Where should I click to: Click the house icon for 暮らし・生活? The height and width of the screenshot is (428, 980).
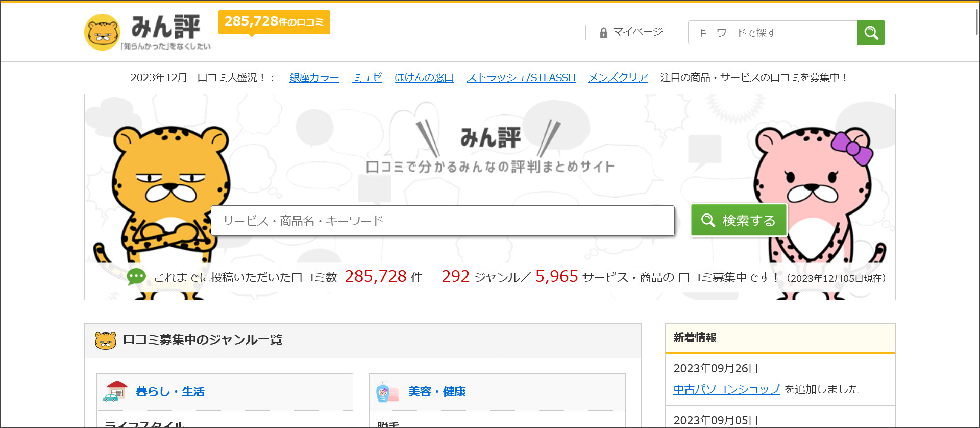115,391
